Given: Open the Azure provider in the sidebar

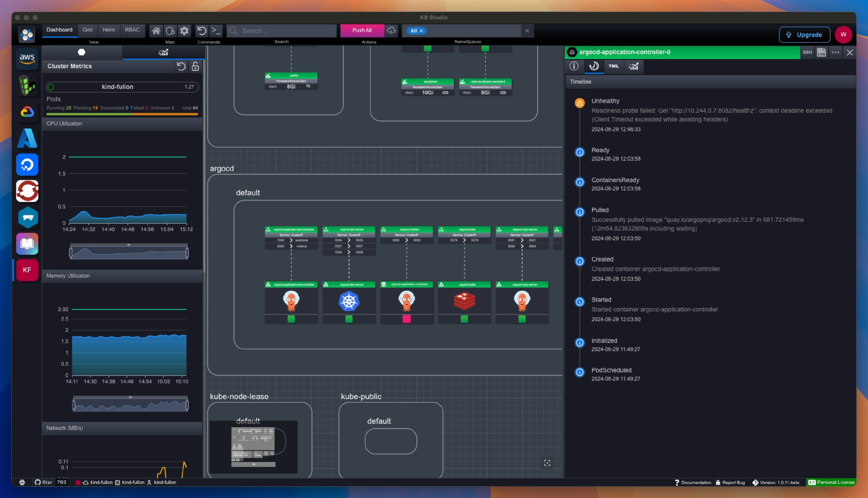Looking at the screenshot, I should [x=27, y=138].
